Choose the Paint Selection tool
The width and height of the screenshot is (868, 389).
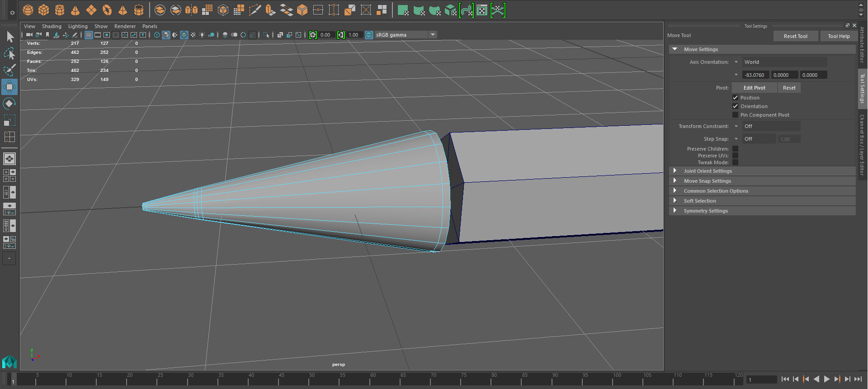click(9, 70)
